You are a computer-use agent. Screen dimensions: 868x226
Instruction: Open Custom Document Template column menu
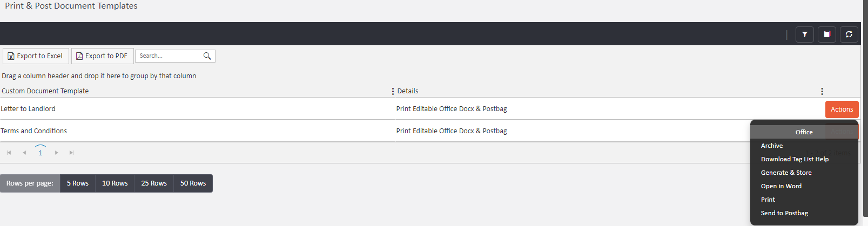(393, 91)
